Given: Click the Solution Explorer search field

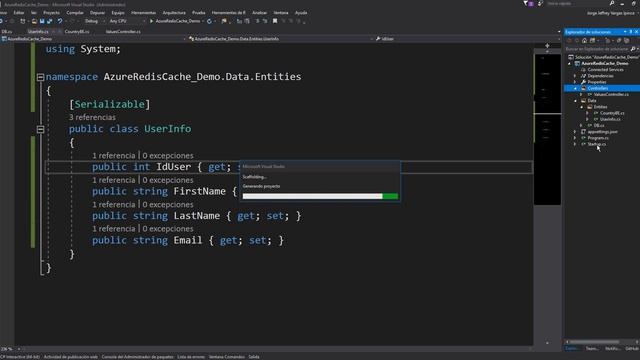Looking at the screenshot, I should pyautogui.click(x=597, y=49).
